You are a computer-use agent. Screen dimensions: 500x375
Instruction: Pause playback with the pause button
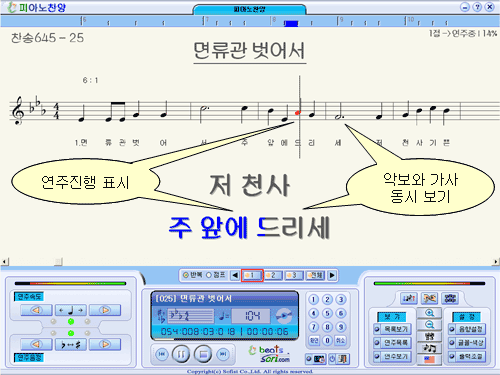click(181, 354)
